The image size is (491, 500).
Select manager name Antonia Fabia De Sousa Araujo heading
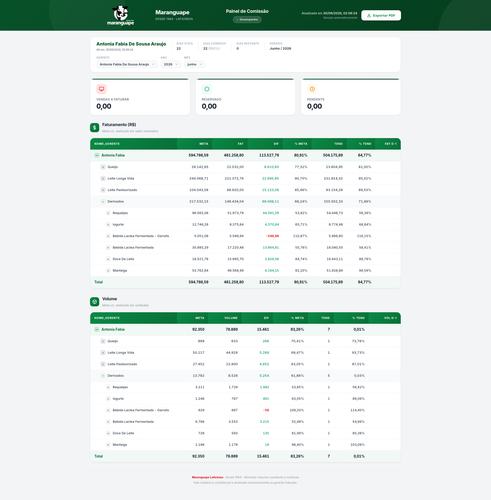click(131, 44)
